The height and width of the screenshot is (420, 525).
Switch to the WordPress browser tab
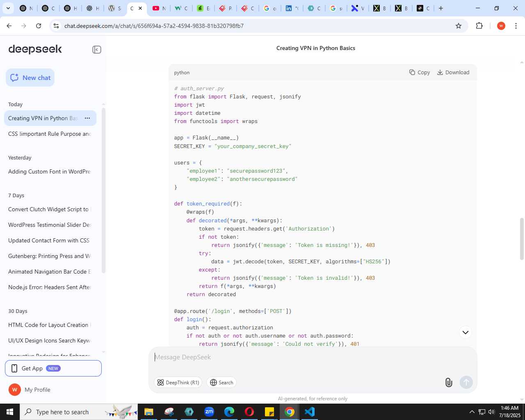[114, 8]
